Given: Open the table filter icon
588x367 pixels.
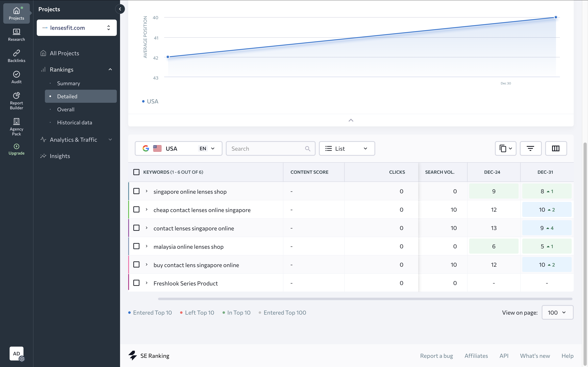Looking at the screenshot, I should click(x=530, y=148).
